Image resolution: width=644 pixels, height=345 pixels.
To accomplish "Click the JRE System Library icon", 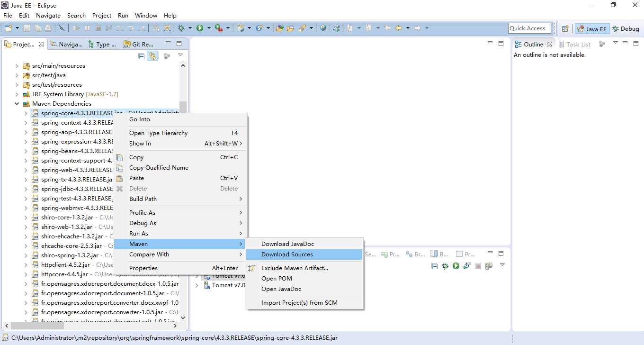I will tap(26, 94).
